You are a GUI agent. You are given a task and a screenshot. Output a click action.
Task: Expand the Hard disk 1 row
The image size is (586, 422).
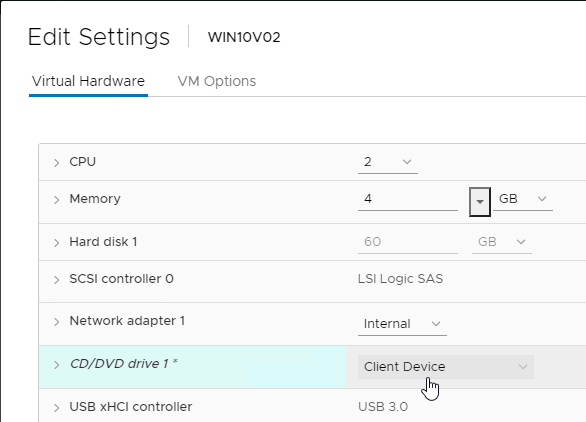click(x=56, y=243)
